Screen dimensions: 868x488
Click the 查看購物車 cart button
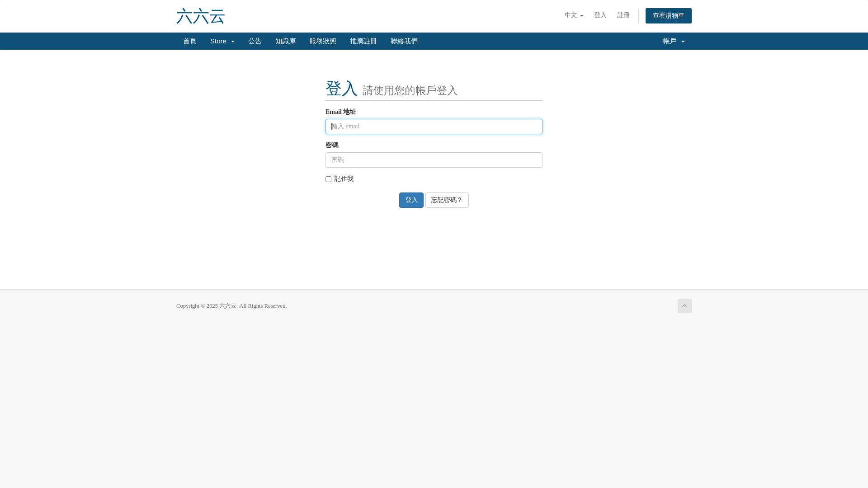[668, 16]
